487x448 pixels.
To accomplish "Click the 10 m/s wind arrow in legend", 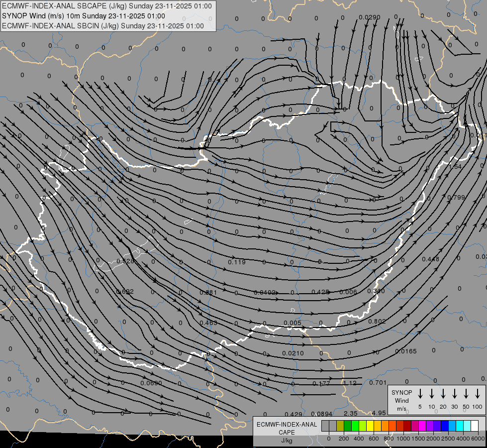I will click(432, 393).
